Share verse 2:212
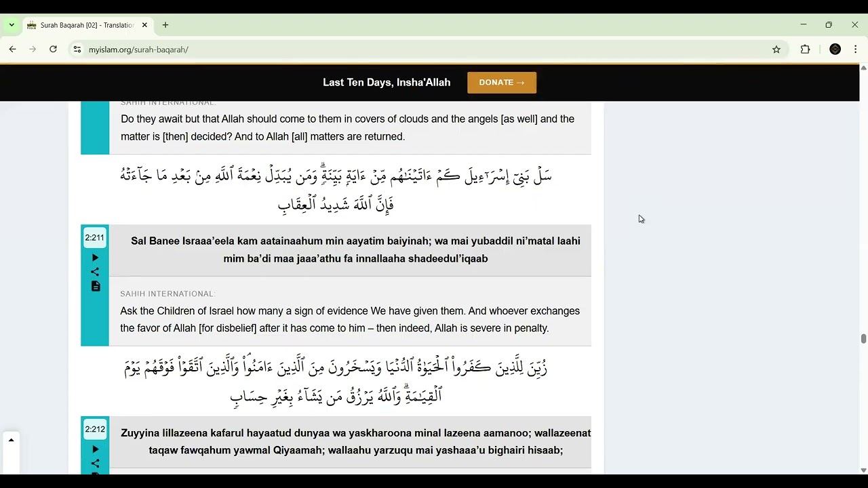The image size is (868, 488). [x=95, y=464]
